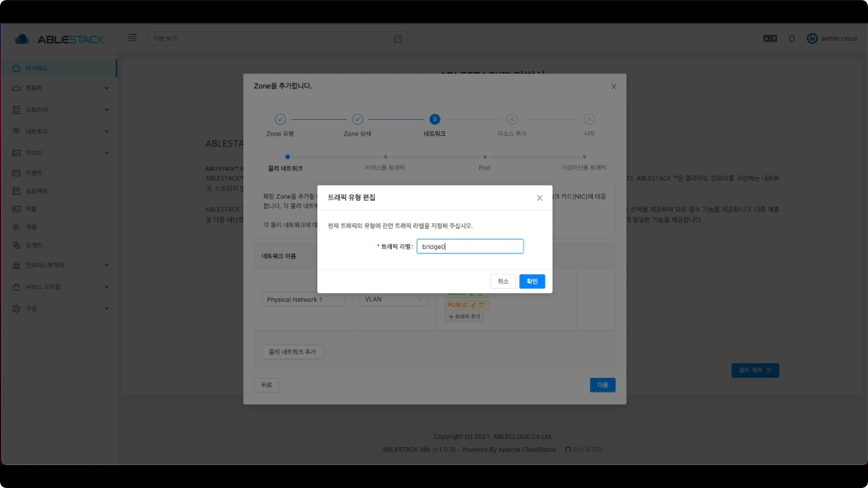
Task: Select the 가상머신용 트래픽 sub-step
Action: pos(584,163)
